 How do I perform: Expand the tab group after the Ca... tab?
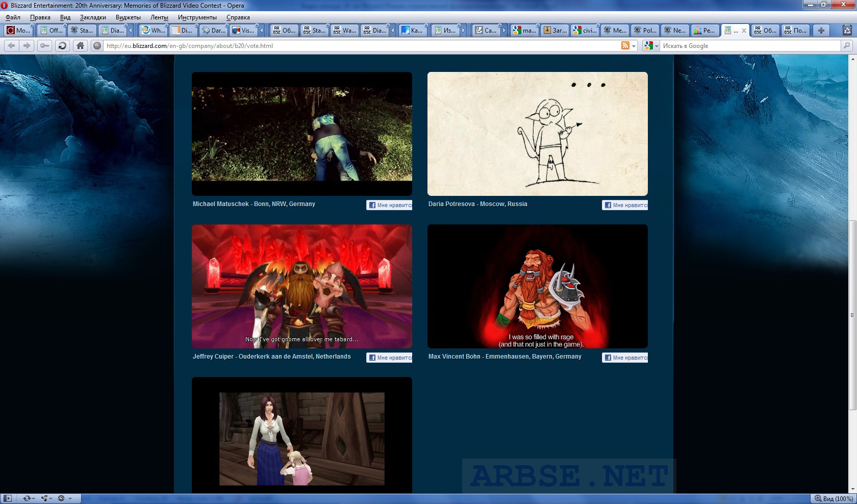pyautogui.click(x=504, y=30)
